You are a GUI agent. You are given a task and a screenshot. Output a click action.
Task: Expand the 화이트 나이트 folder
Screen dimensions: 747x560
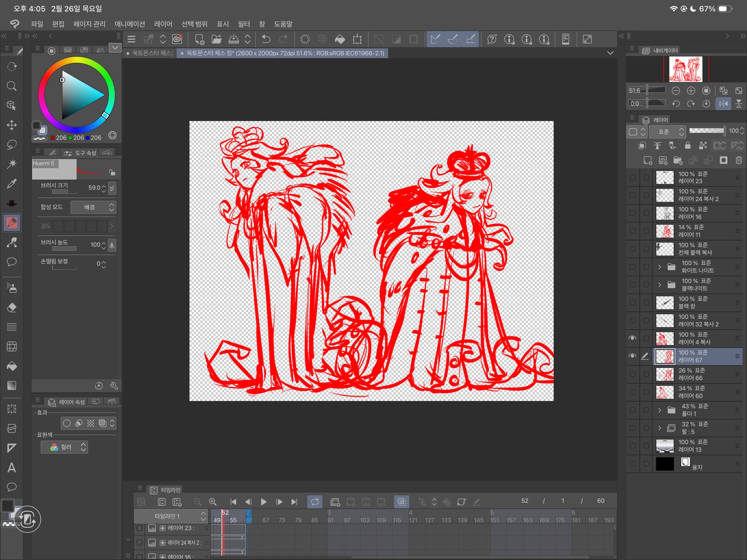tap(660, 267)
